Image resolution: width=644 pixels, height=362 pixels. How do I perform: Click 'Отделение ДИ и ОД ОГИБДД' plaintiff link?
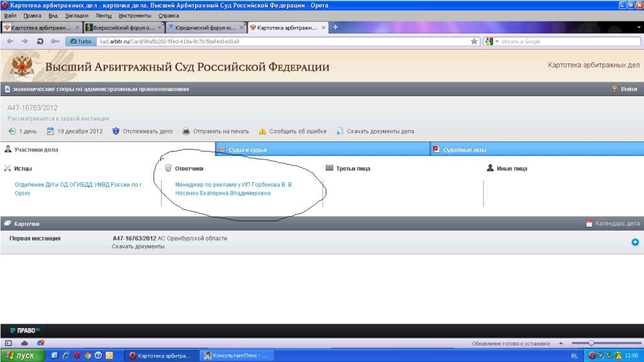79,185
